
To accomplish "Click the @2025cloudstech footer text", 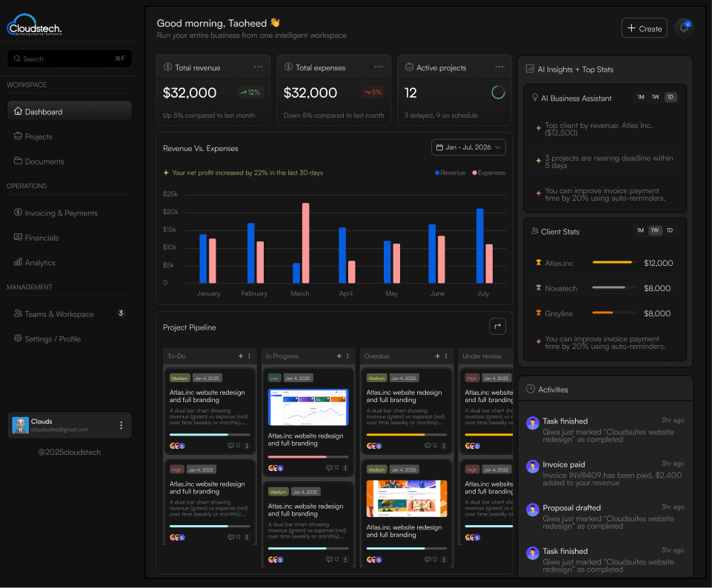I will pyautogui.click(x=70, y=452).
